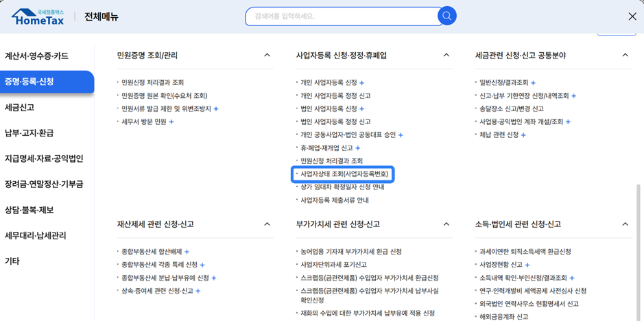Click plus icon next to 종합부동산세 합산배제
The image size is (644, 321).
(x=187, y=252)
